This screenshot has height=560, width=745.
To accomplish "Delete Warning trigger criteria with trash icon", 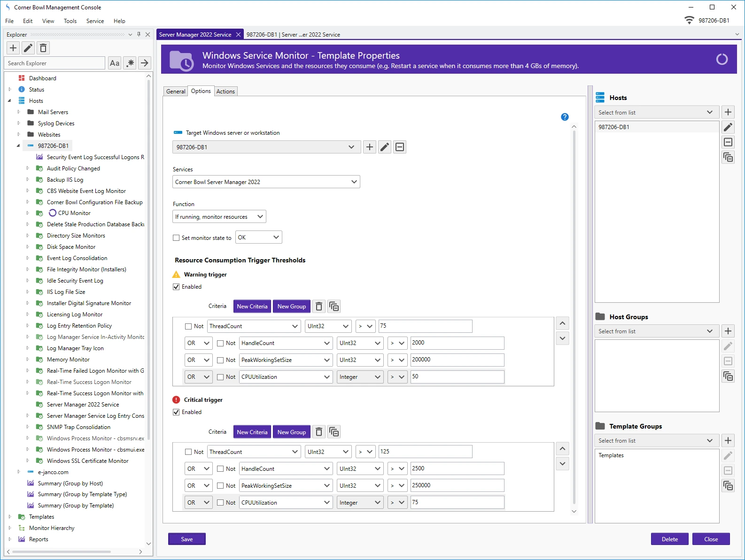I will point(319,307).
